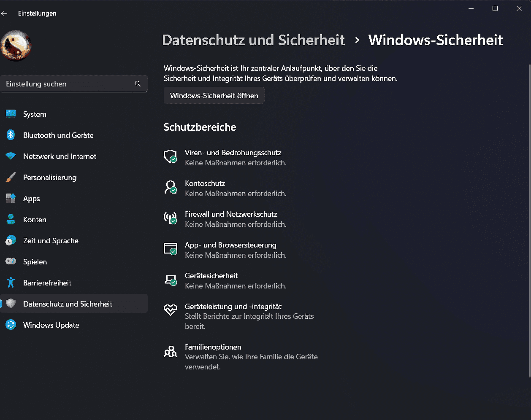Click the Spielen gamepad icon
This screenshot has width=531, height=420.
pos(11,261)
